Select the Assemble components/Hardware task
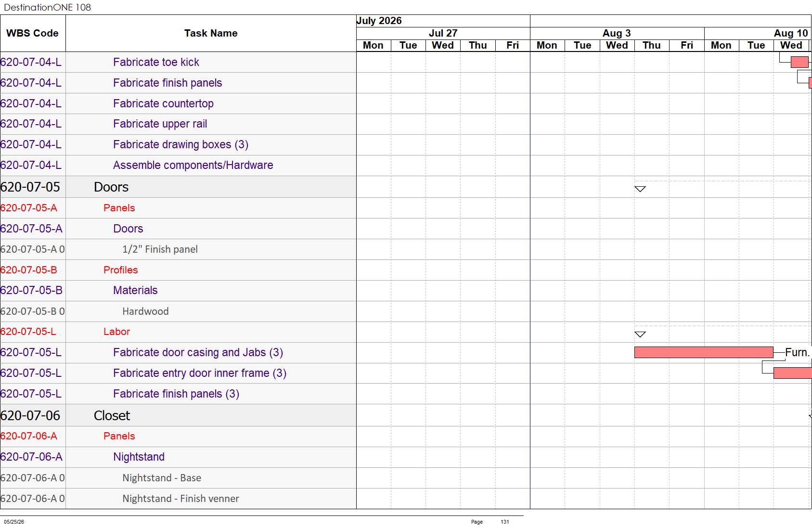This screenshot has width=812, height=528. (193, 165)
